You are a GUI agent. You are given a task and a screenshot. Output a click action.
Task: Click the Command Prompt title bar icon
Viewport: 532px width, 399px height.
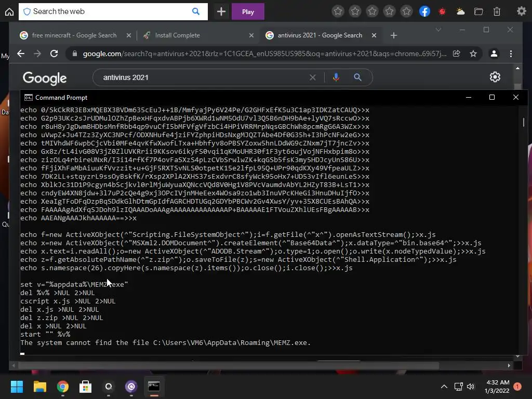point(29,98)
